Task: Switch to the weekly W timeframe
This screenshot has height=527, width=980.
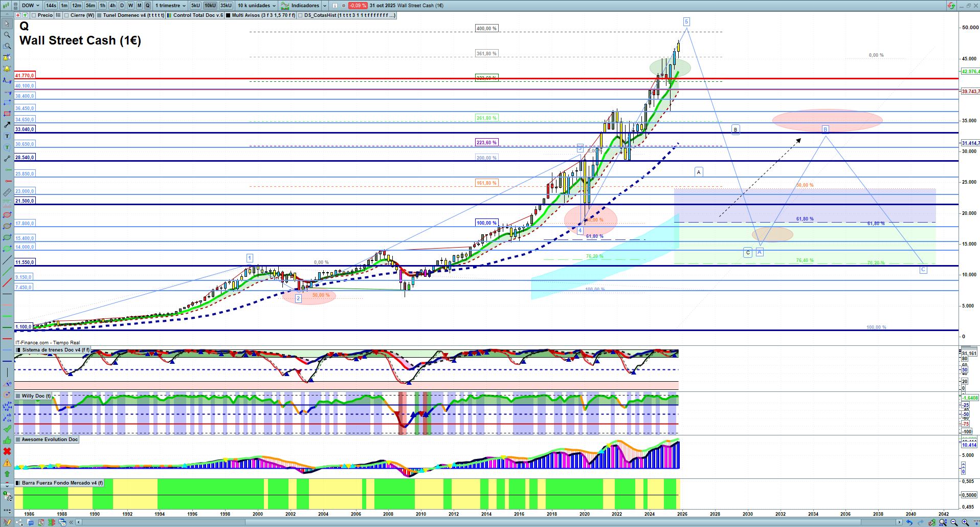Action: pos(130,6)
